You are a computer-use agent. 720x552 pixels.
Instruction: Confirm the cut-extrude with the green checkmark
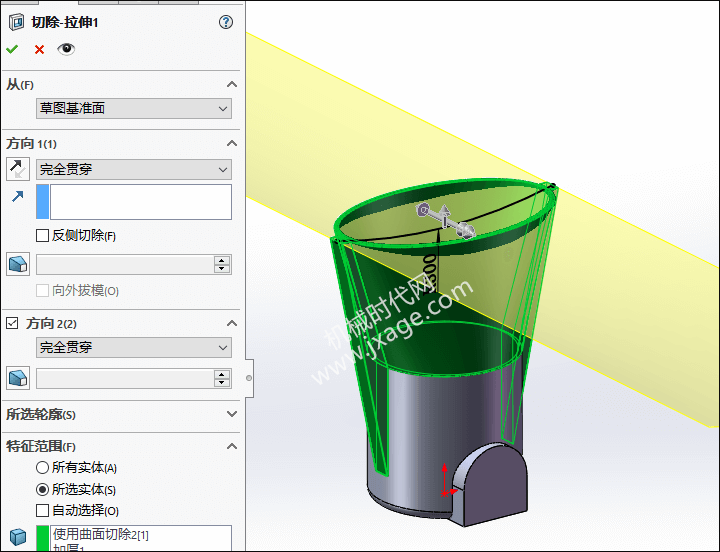pos(12,49)
